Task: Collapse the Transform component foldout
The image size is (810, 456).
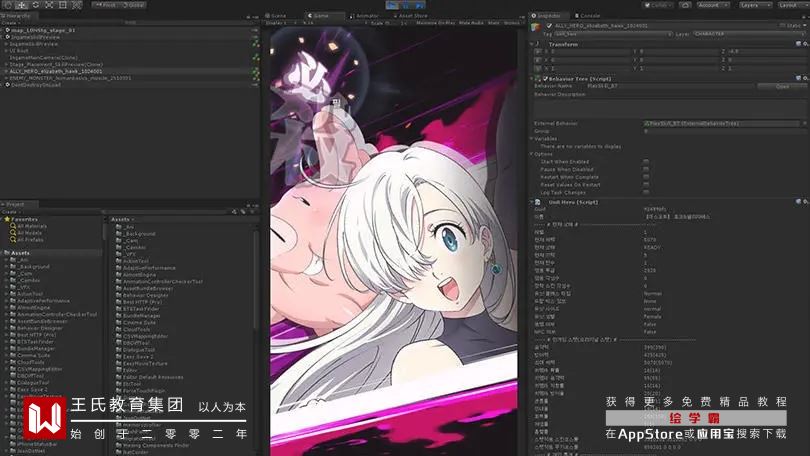Action: [x=532, y=44]
